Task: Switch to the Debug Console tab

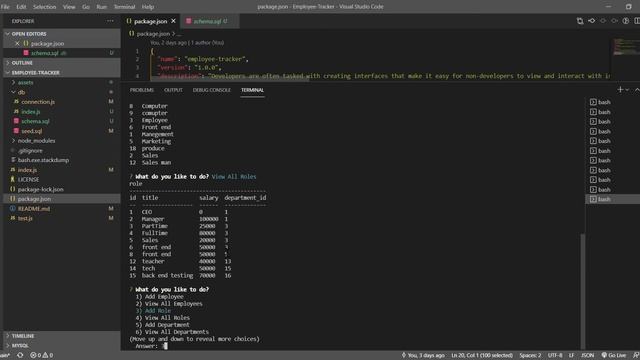Action: pos(211,90)
